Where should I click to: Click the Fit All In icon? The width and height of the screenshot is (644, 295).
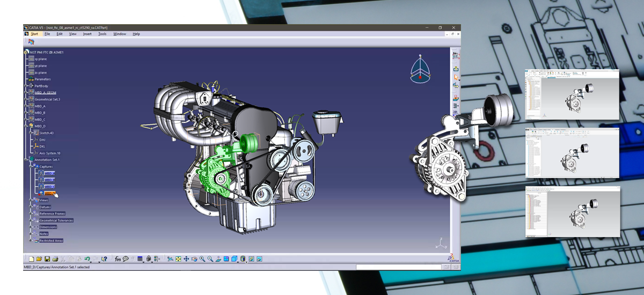[x=178, y=259]
